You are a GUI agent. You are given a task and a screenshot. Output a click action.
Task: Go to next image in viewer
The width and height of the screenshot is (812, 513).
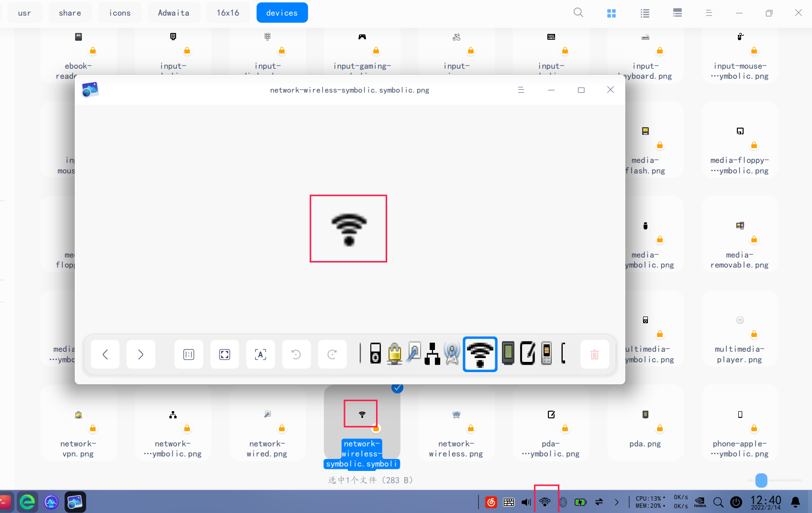pyautogui.click(x=141, y=354)
